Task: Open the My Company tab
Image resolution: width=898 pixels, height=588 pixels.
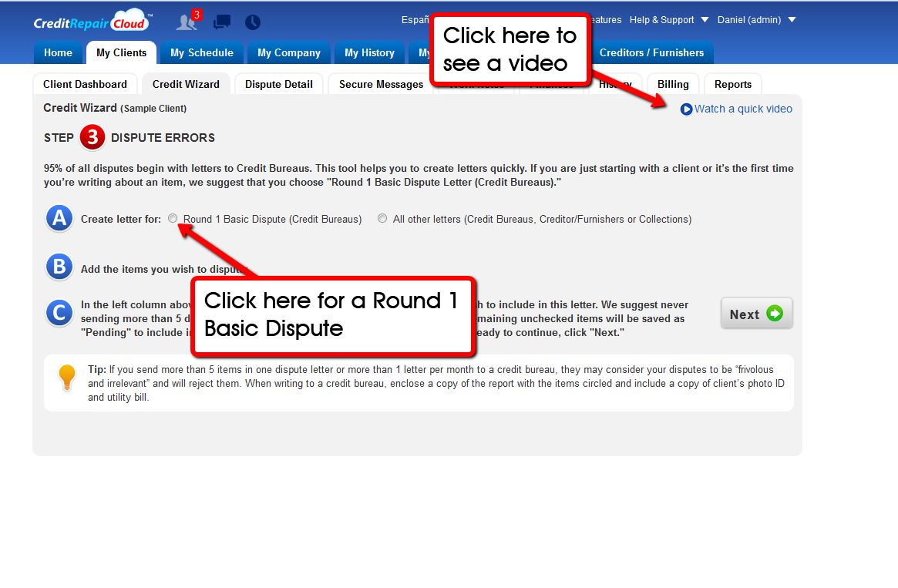Action: [x=288, y=52]
